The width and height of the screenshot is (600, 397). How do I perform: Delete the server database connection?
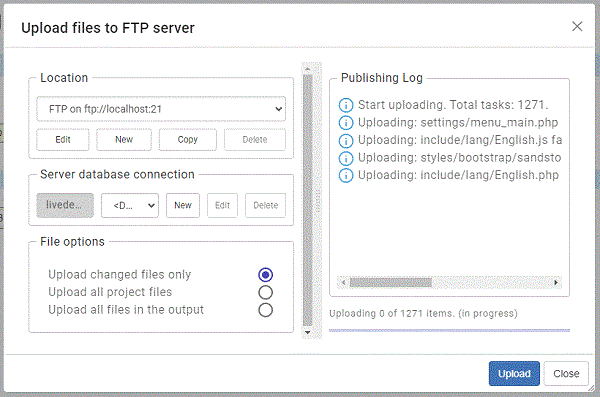pos(266,206)
